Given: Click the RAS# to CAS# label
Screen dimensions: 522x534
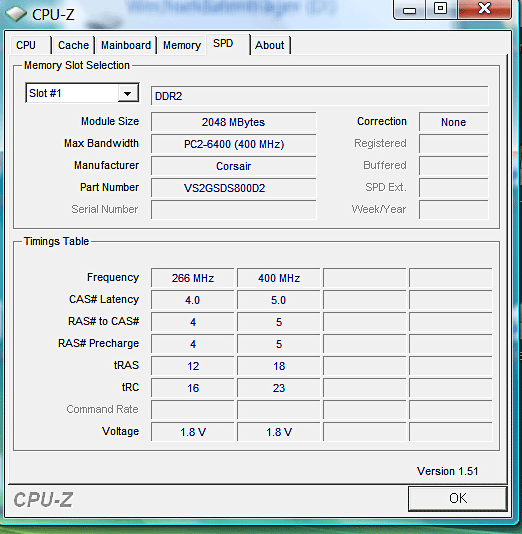Looking at the screenshot, I should coord(104,321).
